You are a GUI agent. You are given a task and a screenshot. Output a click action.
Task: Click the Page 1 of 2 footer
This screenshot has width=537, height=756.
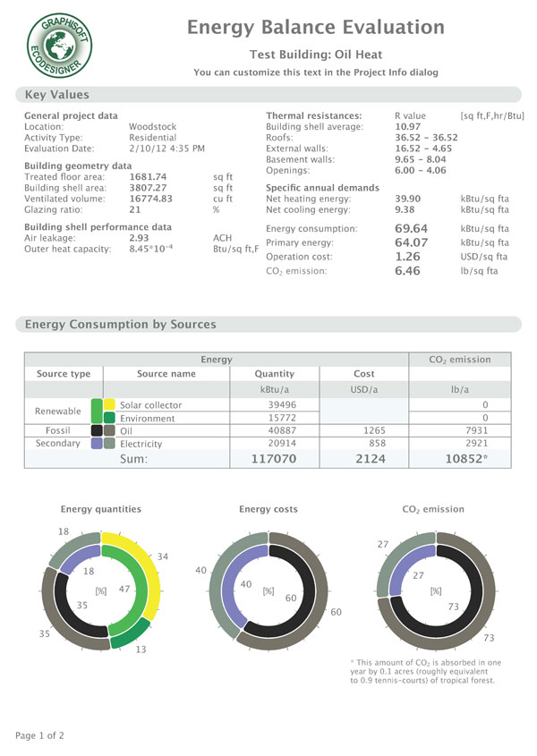[39, 735]
